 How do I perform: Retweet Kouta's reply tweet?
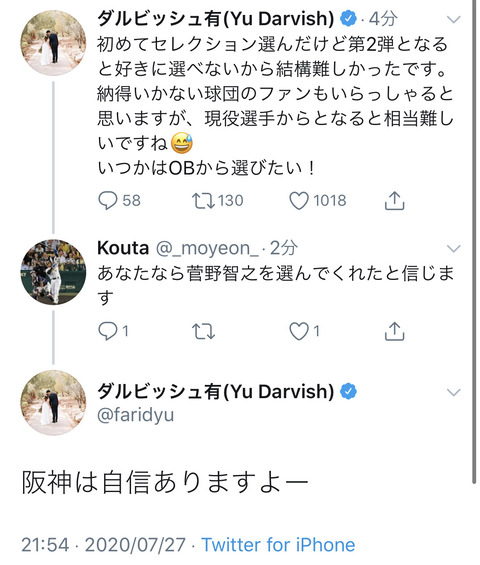coord(203,331)
